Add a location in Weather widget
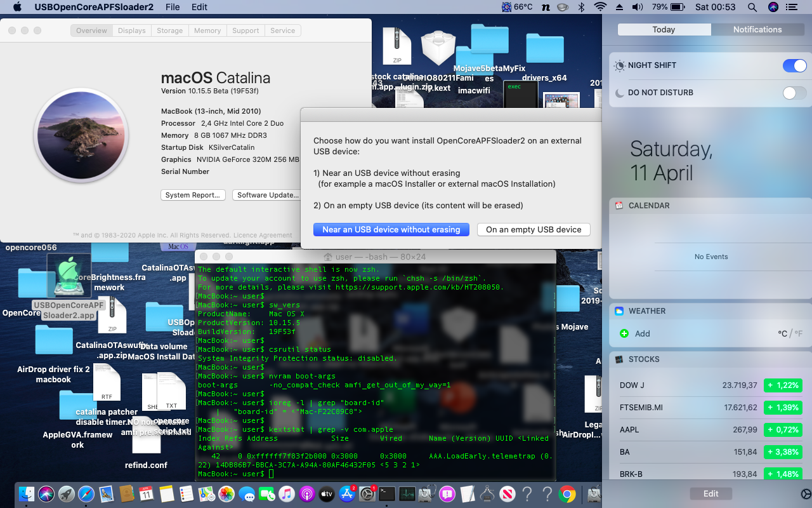Screen dimensions: 812x508 point(635,333)
